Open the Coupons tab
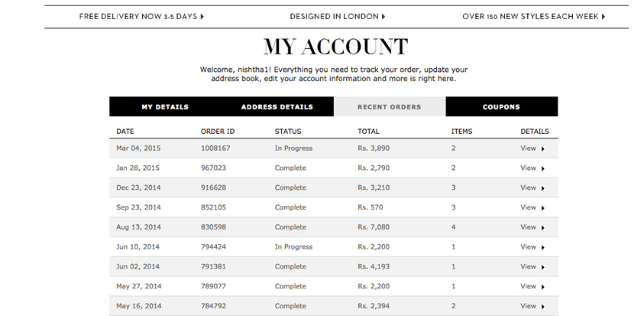This screenshot has width=644, height=316. coord(501,107)
